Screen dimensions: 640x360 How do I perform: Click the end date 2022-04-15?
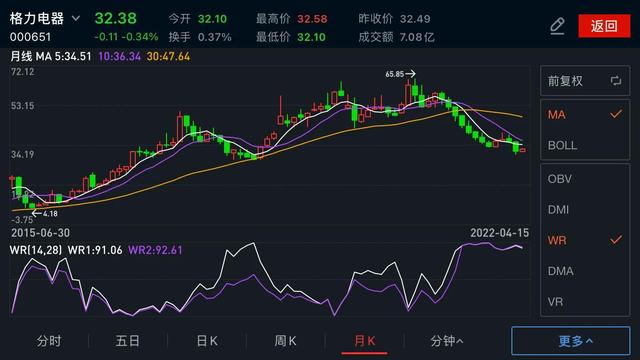click(x=500, y=233)
